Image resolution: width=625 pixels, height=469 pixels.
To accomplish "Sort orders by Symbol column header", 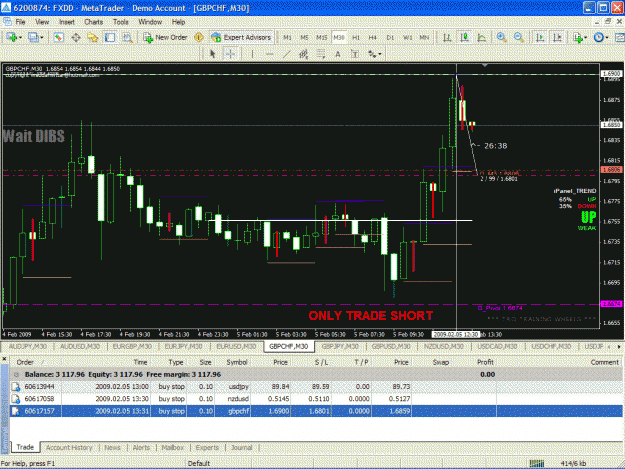I will point(237,362).
